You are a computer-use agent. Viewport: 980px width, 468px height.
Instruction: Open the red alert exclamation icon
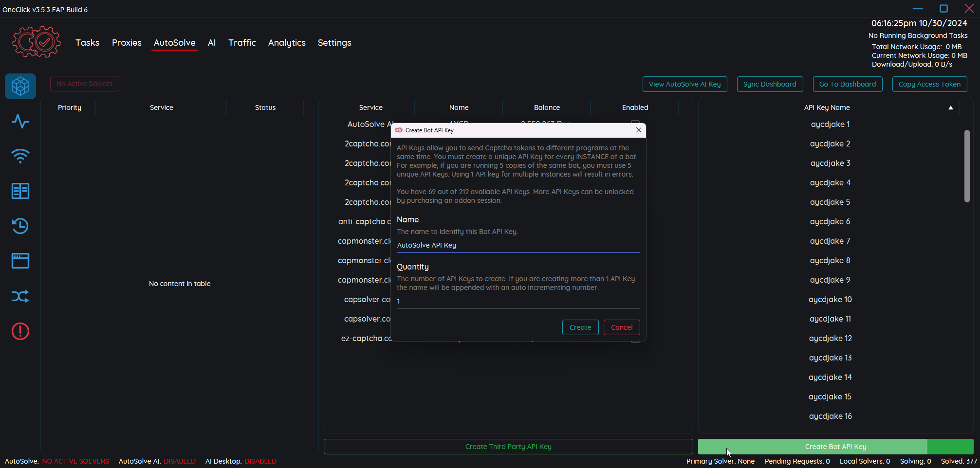(x=20, y=331)
